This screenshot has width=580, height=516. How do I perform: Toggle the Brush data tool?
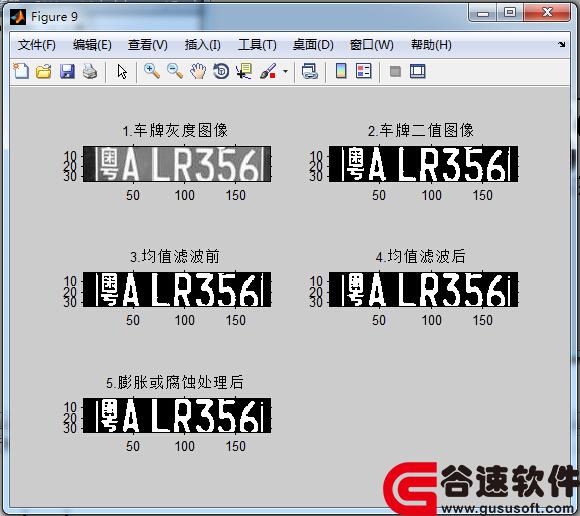point(268,71)
